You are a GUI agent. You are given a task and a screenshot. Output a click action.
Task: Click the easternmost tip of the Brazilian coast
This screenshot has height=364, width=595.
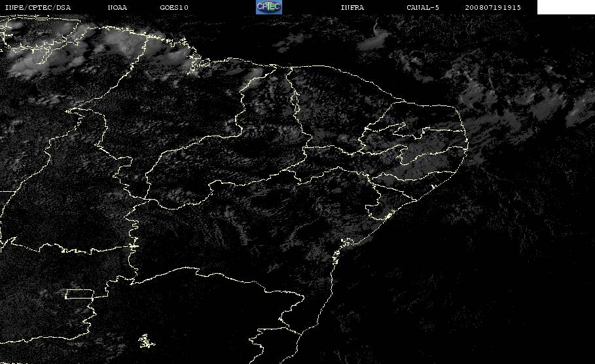click(x=467, y=146)
